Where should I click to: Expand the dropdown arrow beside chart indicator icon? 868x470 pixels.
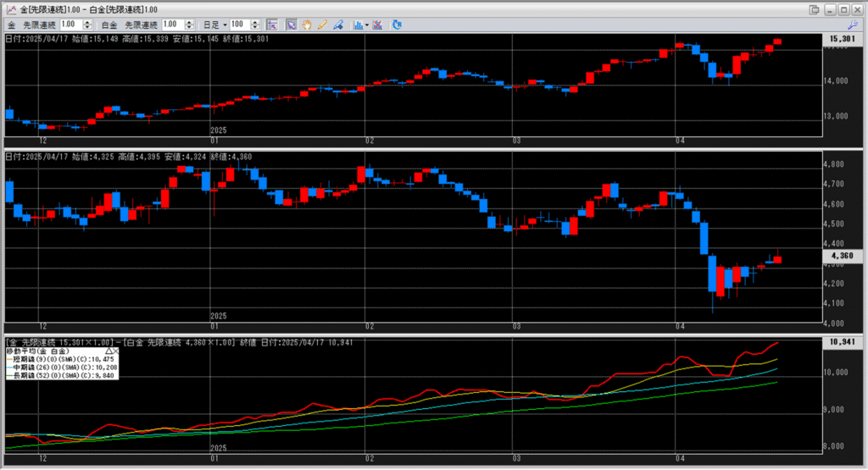(x=366, y=25)
